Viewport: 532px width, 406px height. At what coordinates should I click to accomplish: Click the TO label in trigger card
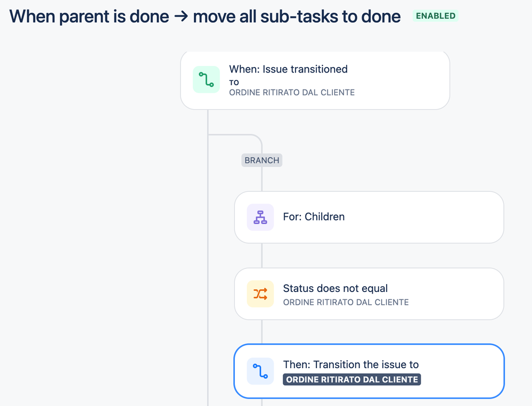pyautogui.click(x=234, y=83)
